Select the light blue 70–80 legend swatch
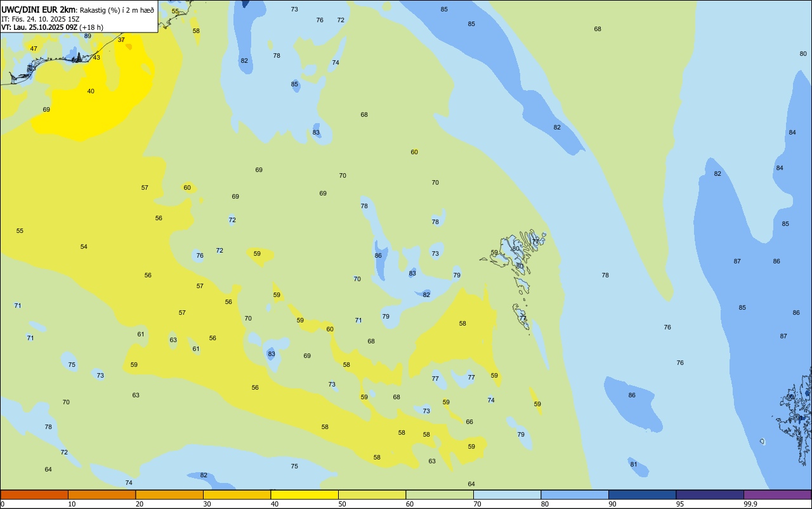Screen dimensions: 812x509 click(x=507, y=494)
